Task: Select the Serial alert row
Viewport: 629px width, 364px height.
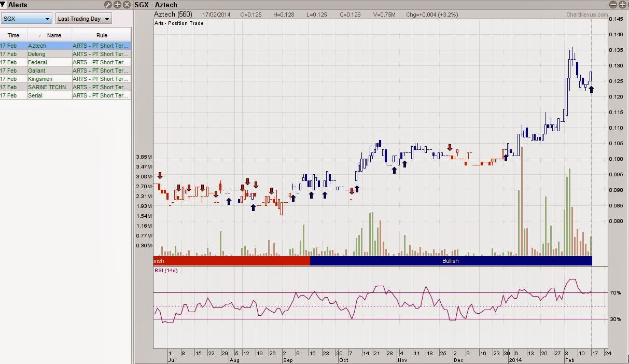Action: pyautogui.click(x=65, y=95)
